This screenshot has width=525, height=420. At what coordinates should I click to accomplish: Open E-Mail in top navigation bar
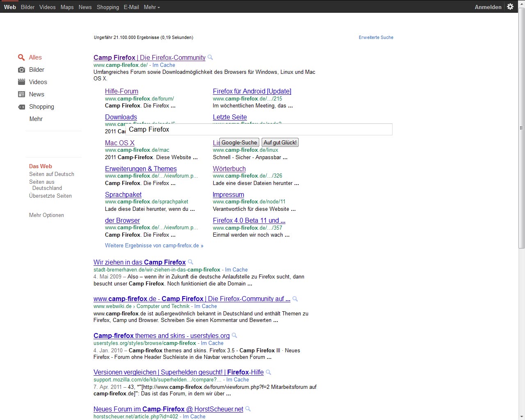pyautogui.click(x=131, y=7)
